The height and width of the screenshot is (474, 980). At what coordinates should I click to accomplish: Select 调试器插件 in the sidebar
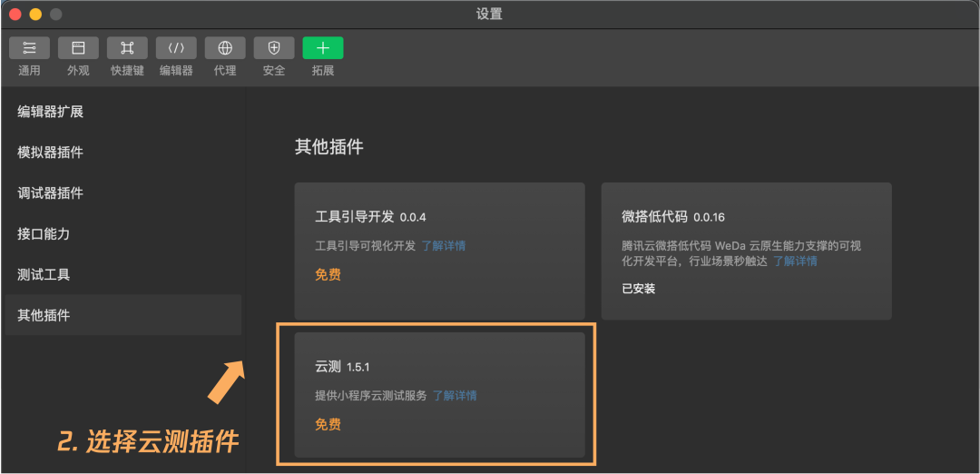coord(123,193)
